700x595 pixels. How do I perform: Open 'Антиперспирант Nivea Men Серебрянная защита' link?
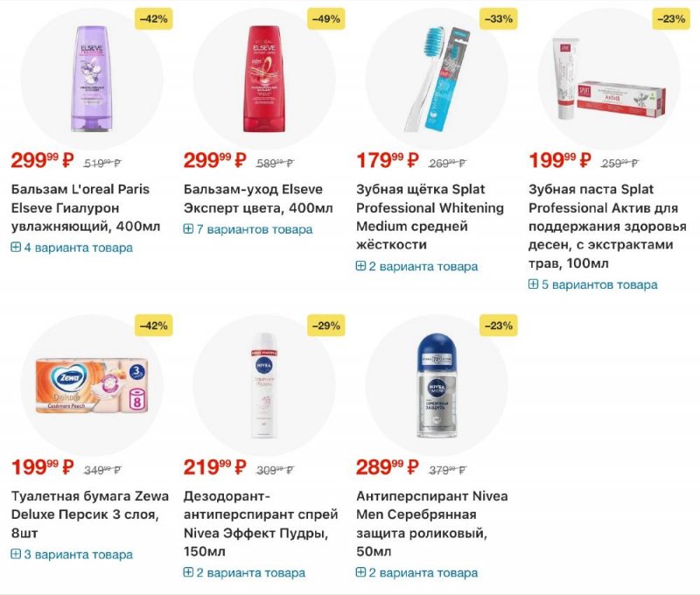coord(431,523)
